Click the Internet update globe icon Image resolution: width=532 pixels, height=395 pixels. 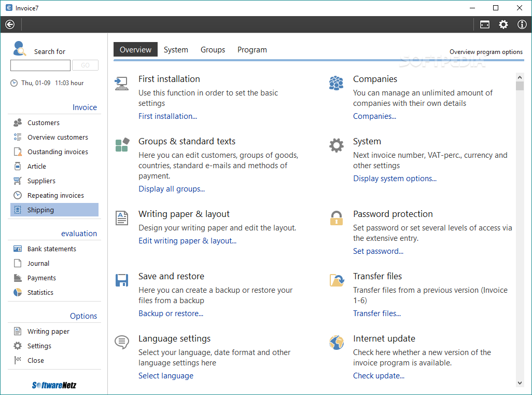pos(336,343)
